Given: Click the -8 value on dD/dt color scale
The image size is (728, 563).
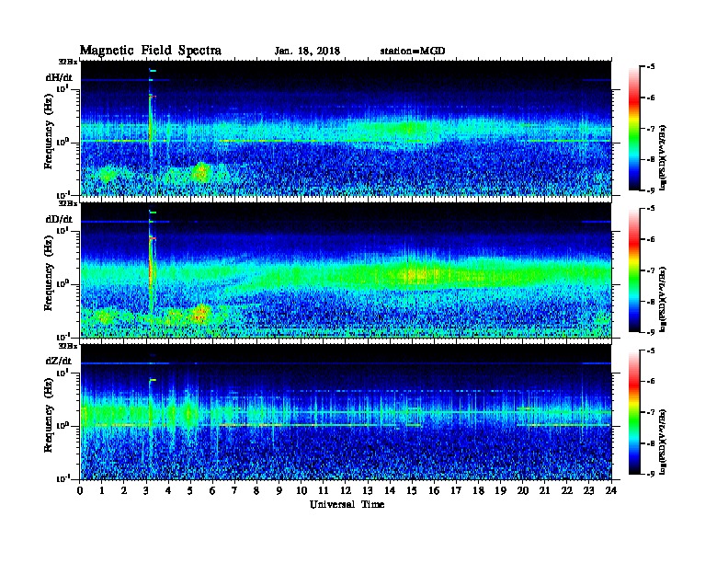Looking at the screenshot, I should (x=651, y=302).
